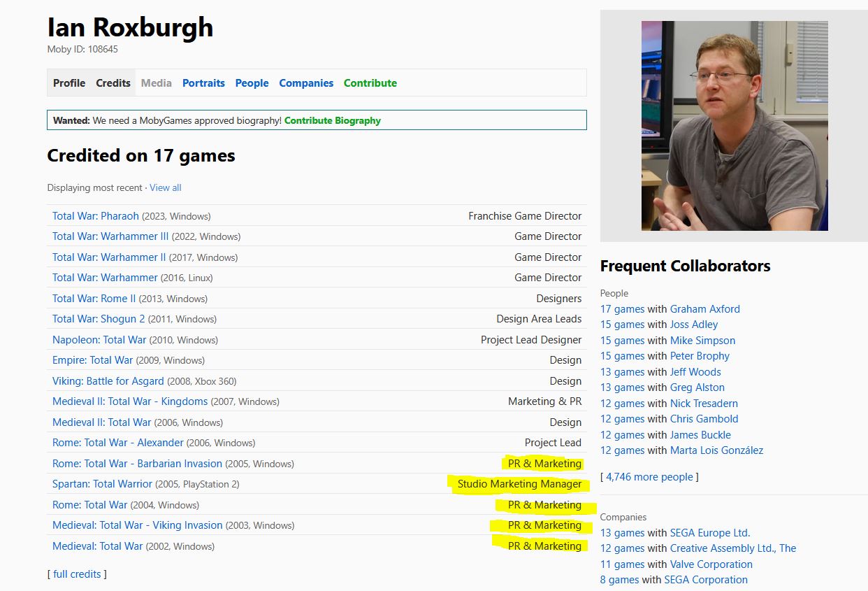
Task: Open Joss Adley's profile
Action: coord(693,325)
